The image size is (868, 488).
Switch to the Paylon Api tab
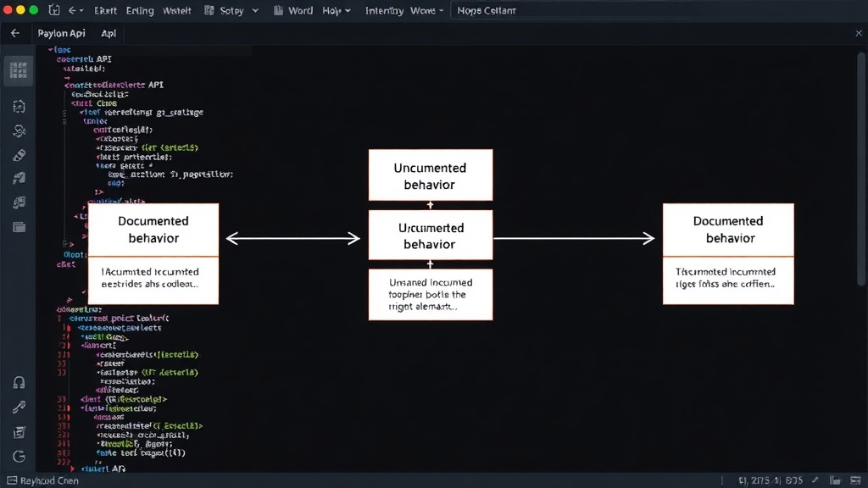click(x=61, y=33)
